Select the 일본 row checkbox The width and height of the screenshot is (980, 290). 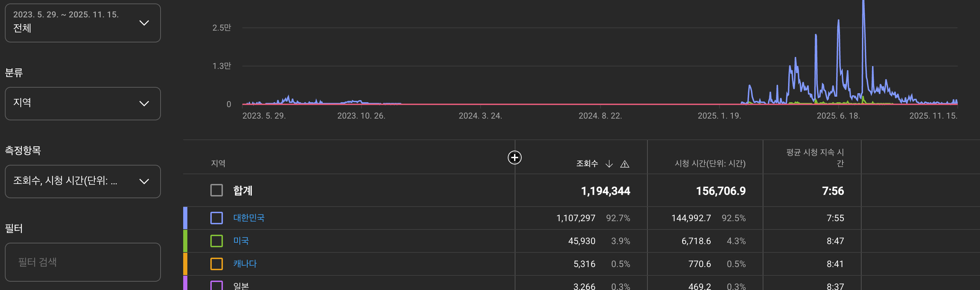pyautogui.click(x=217, y=285)
